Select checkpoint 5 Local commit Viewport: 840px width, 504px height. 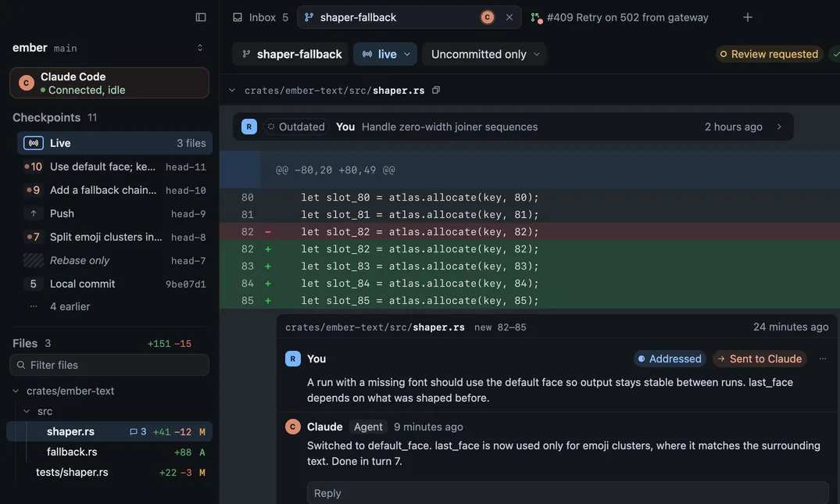(x=115, y=284)
